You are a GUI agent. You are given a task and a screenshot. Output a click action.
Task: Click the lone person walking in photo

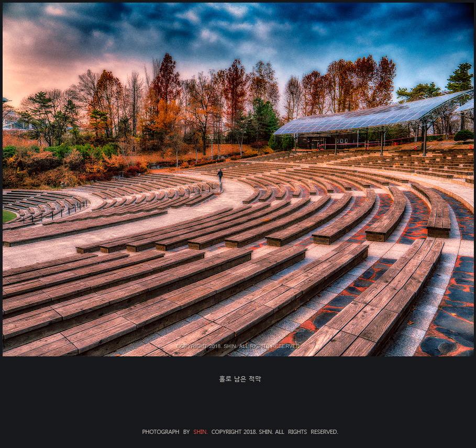[220, 176]
